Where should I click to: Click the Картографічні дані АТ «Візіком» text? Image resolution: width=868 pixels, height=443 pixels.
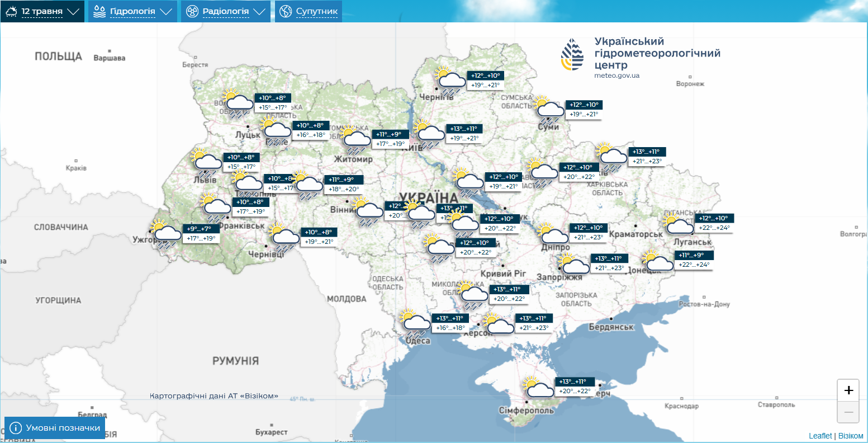coord(214,395)
